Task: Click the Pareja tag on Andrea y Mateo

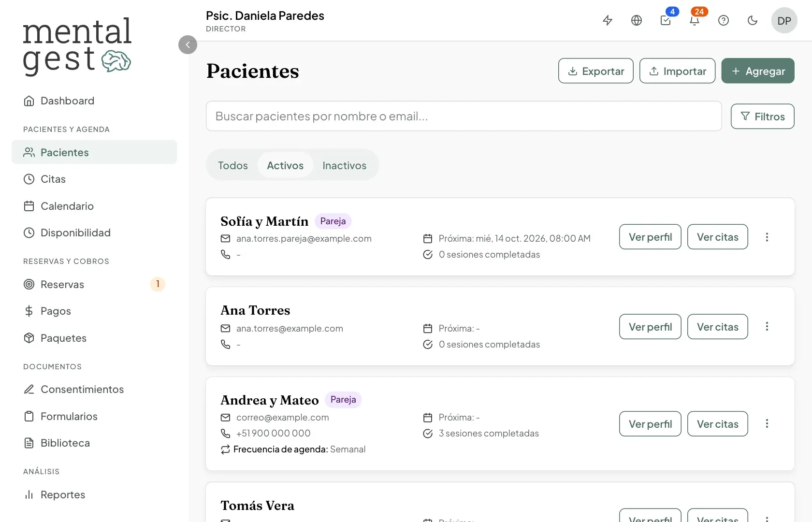Action: point(343,400)
